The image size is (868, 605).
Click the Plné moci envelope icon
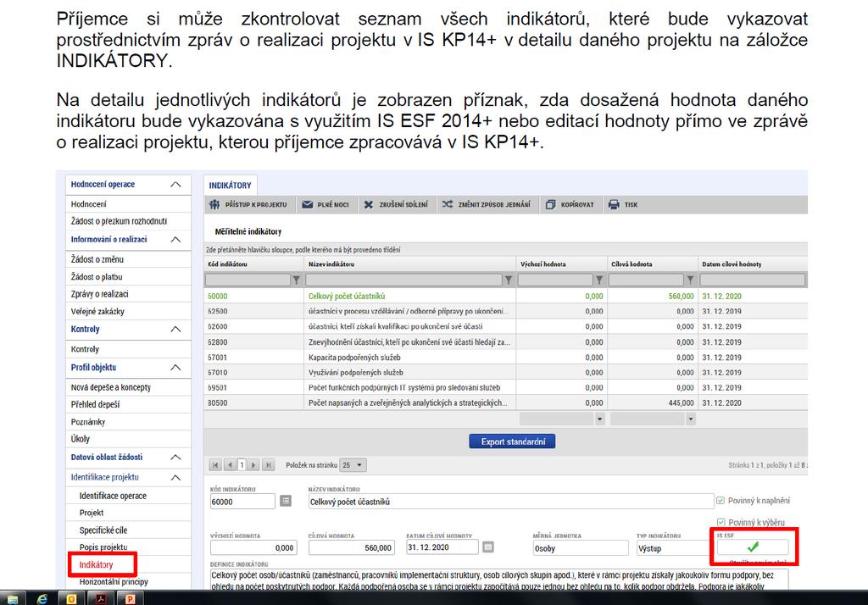[307, 205]
